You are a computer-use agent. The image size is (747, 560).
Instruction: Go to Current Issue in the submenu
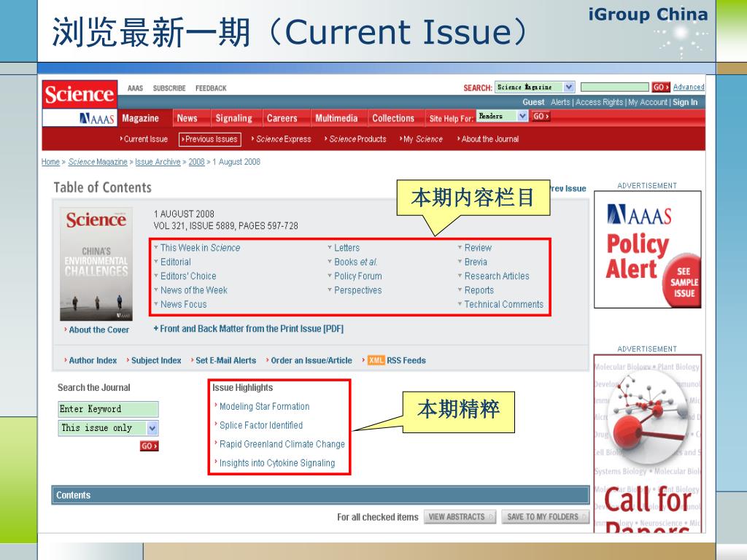pos(145,139)
